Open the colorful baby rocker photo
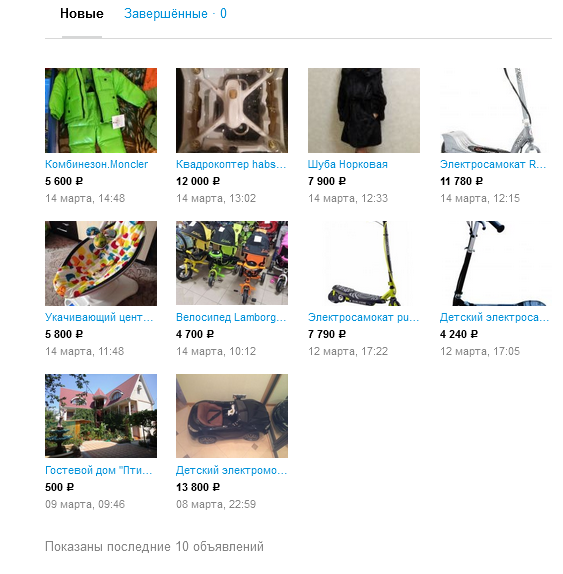 (x=101, y=263)
